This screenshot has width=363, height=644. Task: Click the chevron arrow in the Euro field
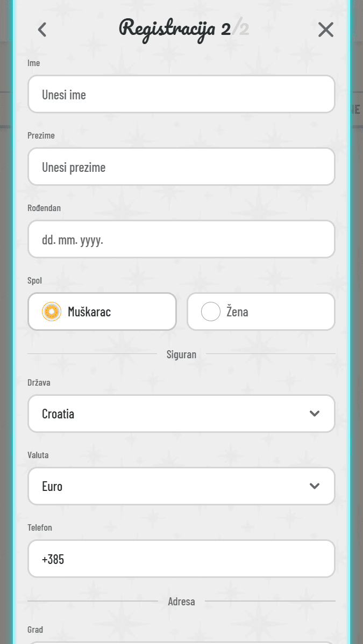coord(315,486)
